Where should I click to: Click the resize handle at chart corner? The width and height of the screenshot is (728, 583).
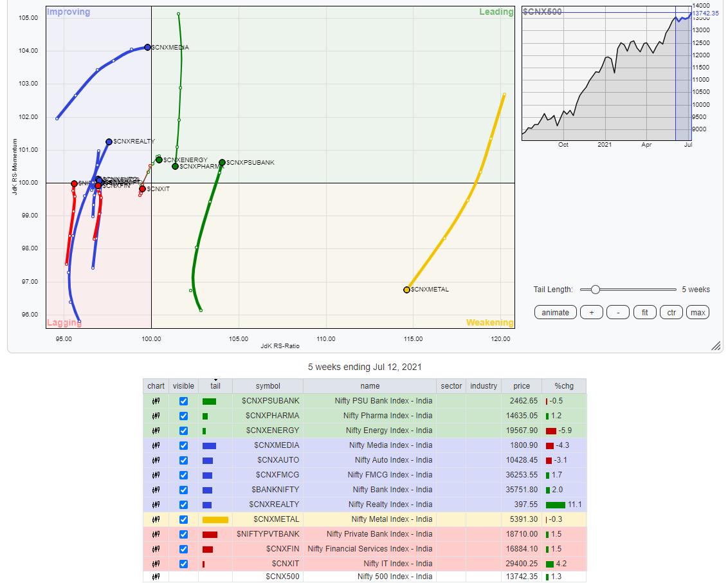click(x=716, y=347)
